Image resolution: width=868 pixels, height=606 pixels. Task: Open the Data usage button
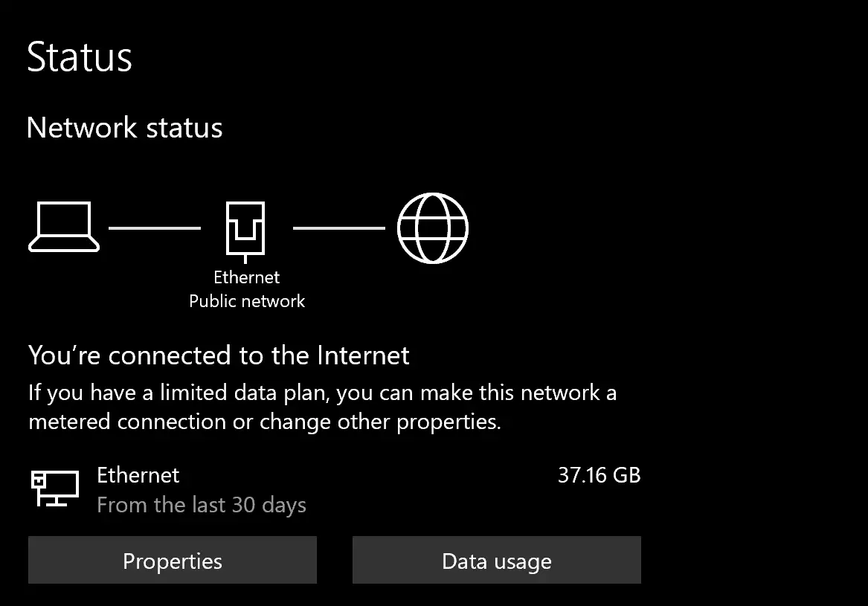pyautogui.click(x=497, y=560)
